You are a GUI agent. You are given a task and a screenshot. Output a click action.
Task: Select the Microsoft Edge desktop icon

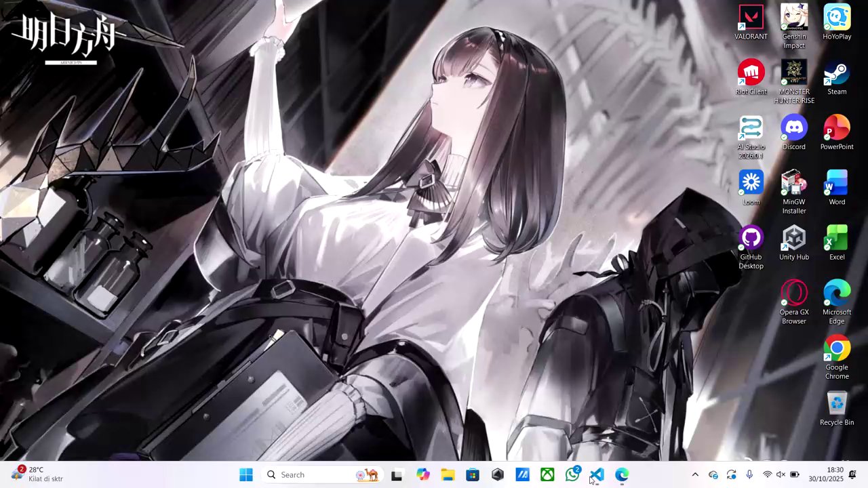tap(837, 303)
